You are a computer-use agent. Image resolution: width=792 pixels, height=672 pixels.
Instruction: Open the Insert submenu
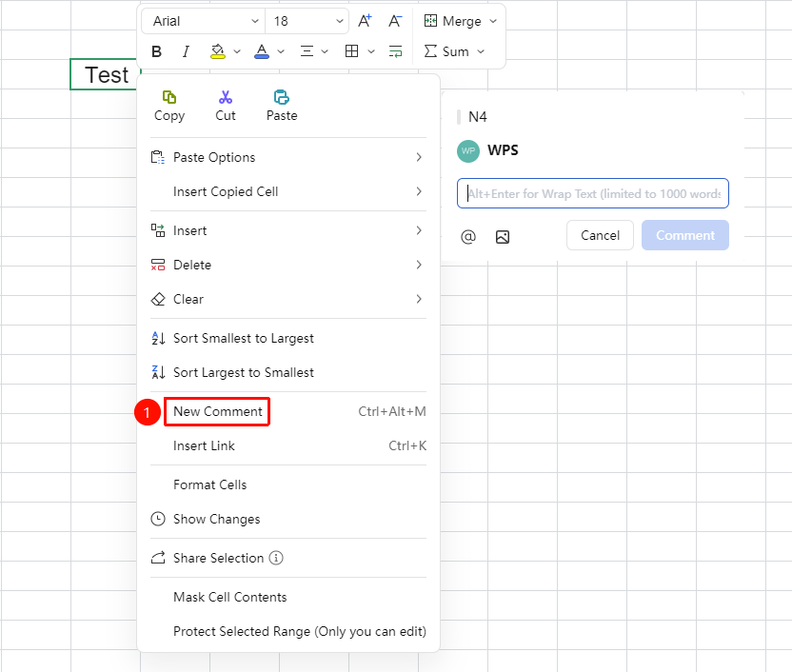(288, 230)
